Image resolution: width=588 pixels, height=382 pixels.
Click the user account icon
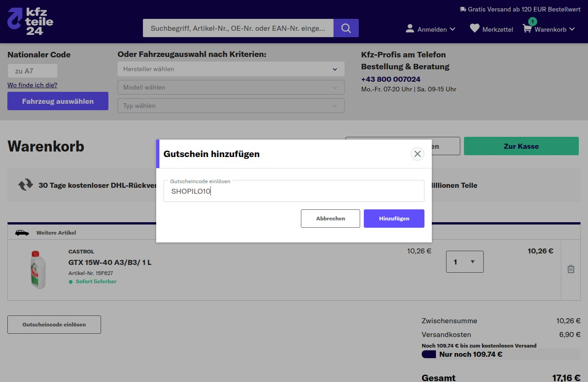410,28
